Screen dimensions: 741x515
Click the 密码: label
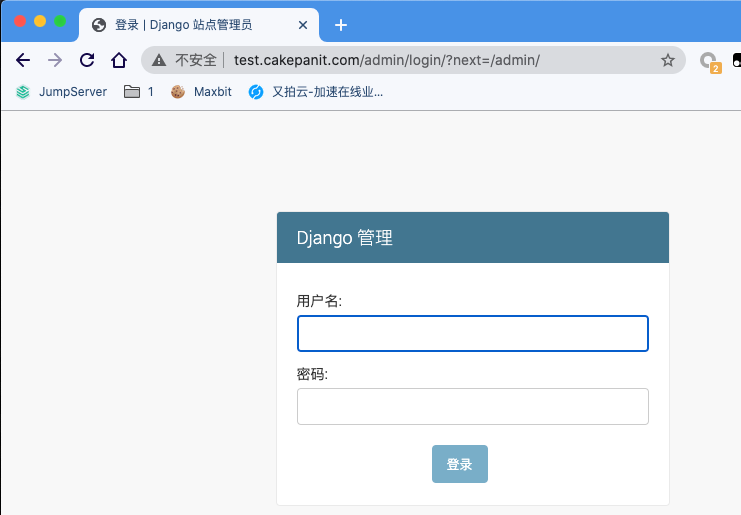[312, 374]
